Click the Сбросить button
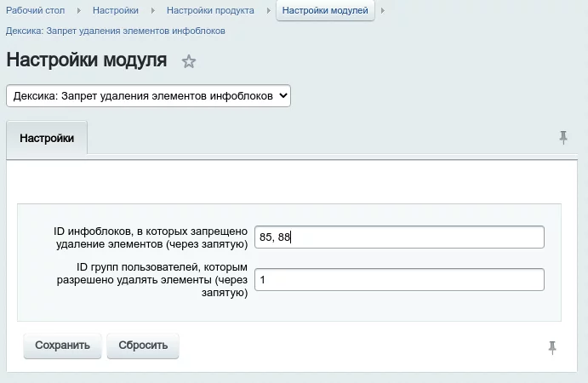Image resolution: width=588 pixels, height=383 pixels. click(x=143, y=346)
